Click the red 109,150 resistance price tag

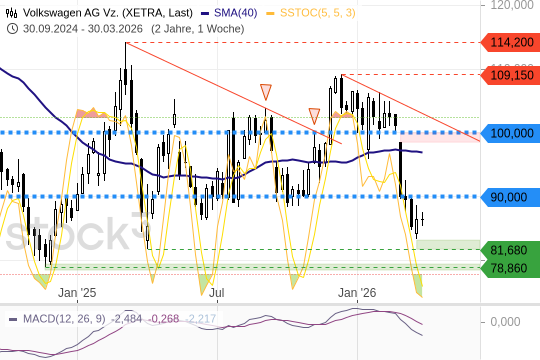(x=511, y=75)
